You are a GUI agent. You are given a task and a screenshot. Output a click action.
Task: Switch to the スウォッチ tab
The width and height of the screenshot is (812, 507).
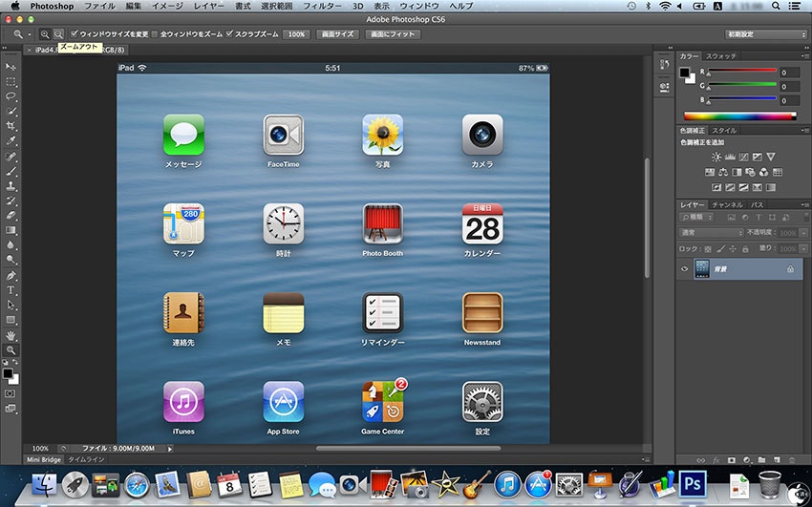[721, 56]
